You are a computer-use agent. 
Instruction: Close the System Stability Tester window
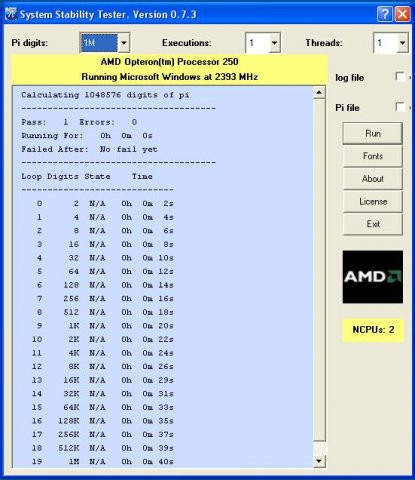point(402,14)
